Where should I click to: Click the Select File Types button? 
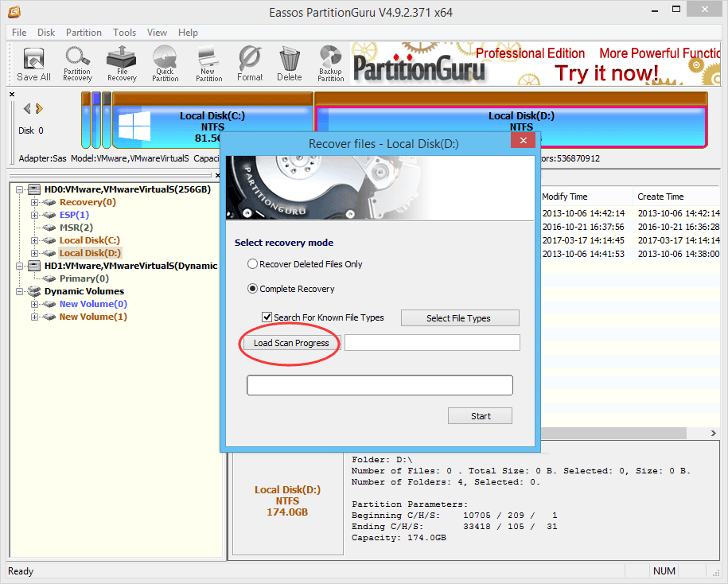460,318
